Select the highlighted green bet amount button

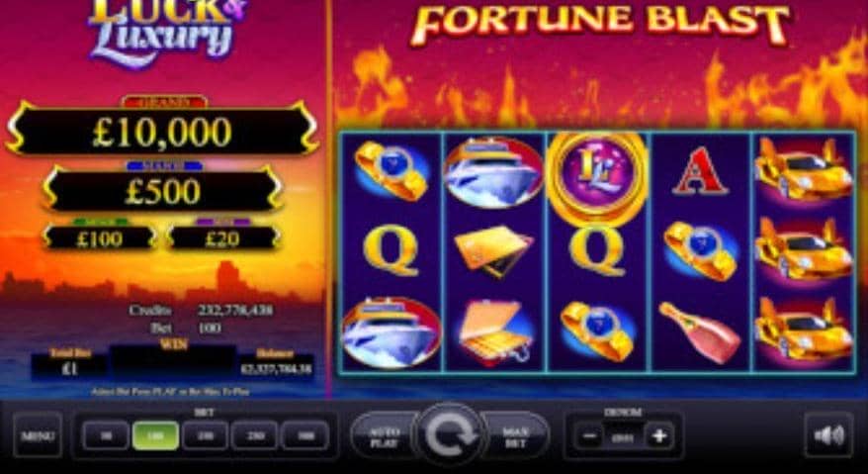click(155, 435)
